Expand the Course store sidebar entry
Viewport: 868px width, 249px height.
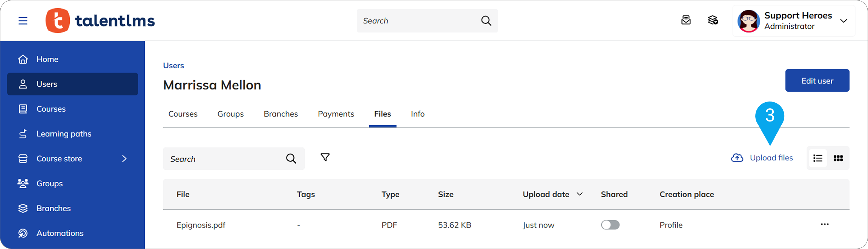tap(124, 158)
